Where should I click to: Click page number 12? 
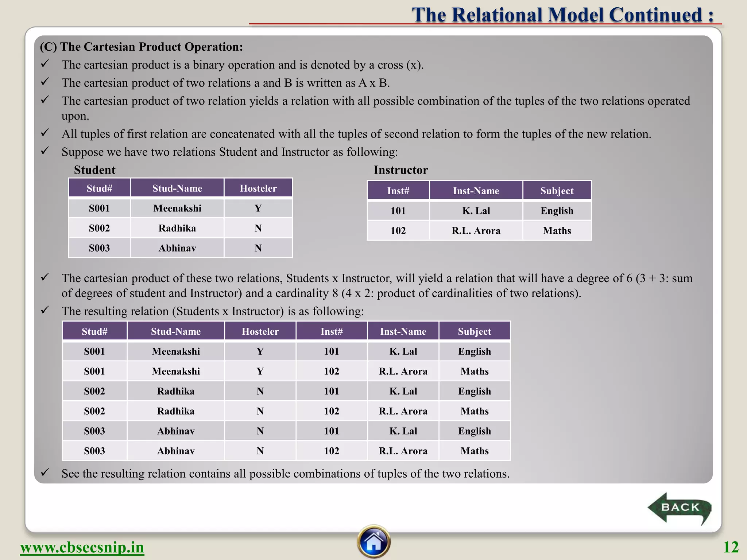click(x=731, y=547)
